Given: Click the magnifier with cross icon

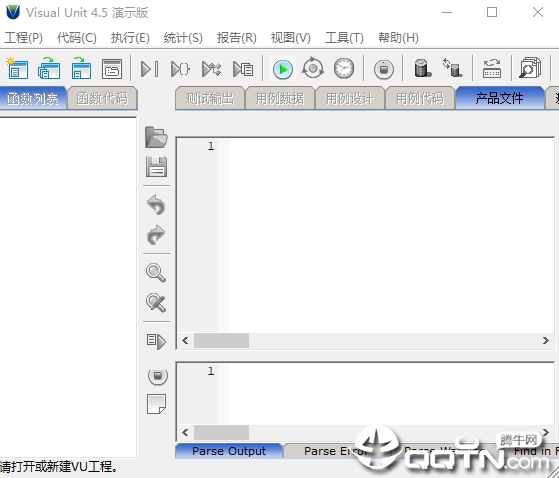Looking at the screenshot, I should tap(156, 303).
